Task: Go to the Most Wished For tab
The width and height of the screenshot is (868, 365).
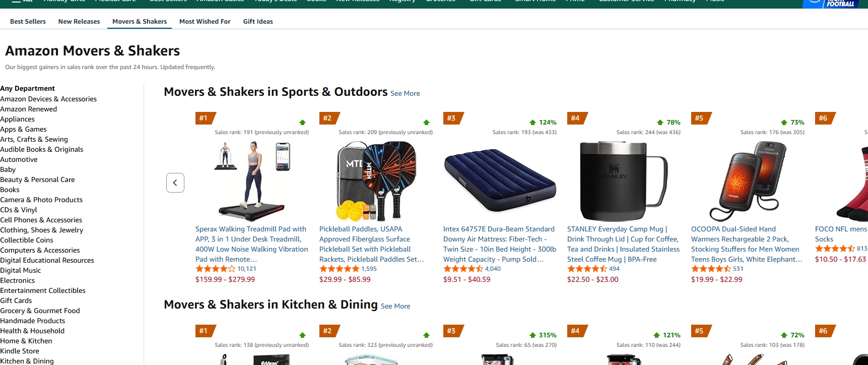Action: click(x=205, y=22)
